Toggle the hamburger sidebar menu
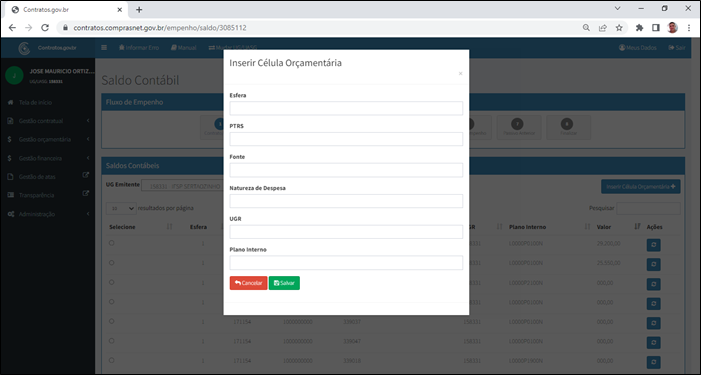This screenshot has height=375, width=701. pos(104,47)
